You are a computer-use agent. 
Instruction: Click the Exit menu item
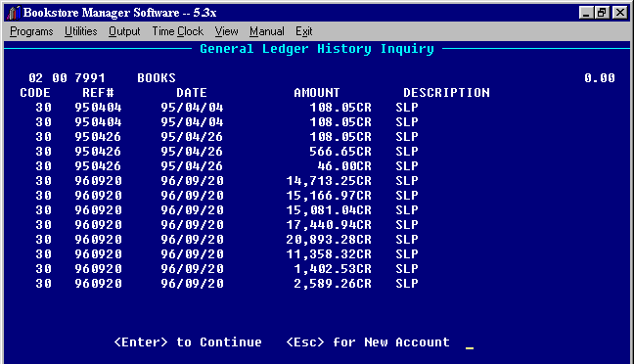pos(304,31)
